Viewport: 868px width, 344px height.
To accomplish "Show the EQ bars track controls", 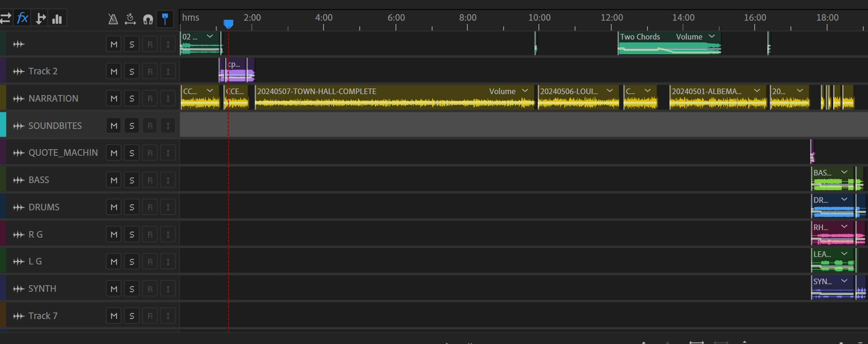I will pos(57,18).
